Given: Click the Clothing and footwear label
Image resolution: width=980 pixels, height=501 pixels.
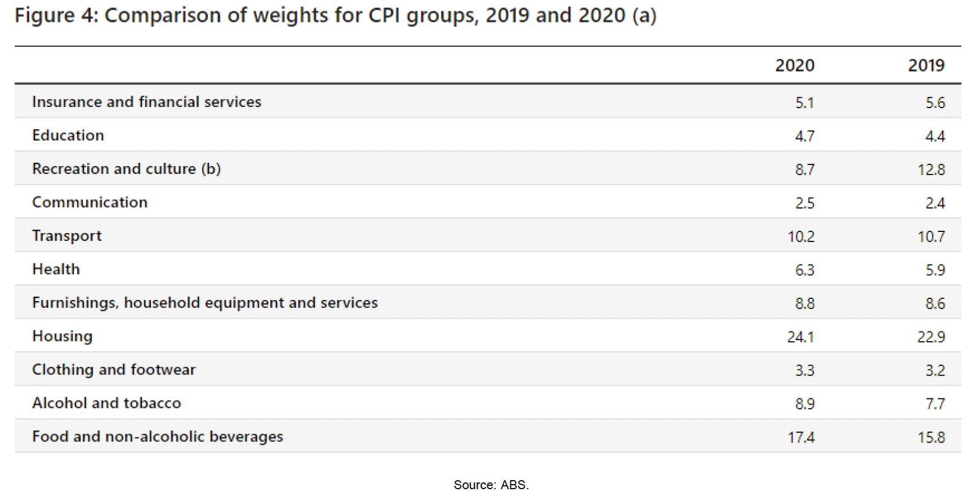Looking at the screenshot, I should coord(114,370).
